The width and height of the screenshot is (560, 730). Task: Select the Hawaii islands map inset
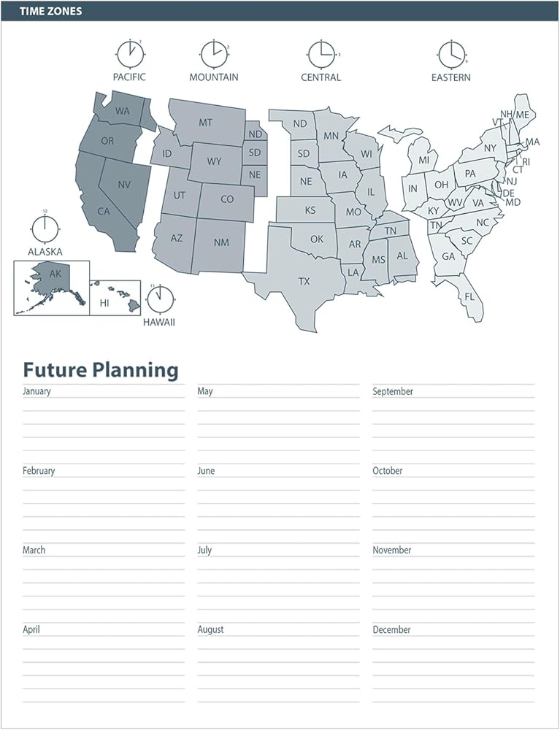click(114, 299)
